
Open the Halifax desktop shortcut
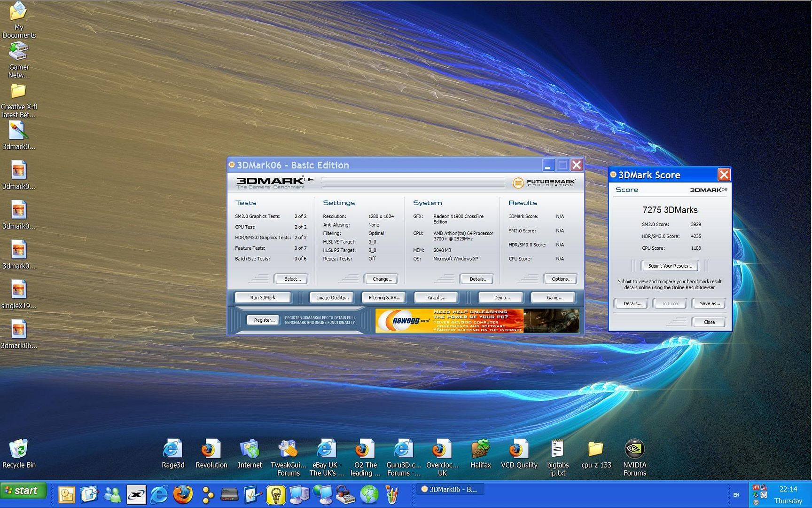coord(480,454)
